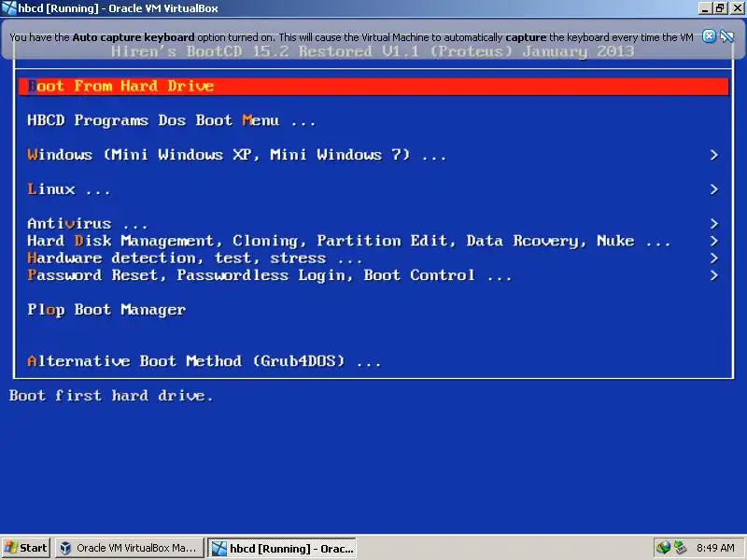Viewport: 747px width, 560px height.
Task: Open Windows (Mini Windows XP, Mini Windows 7) entry
Action: tap(237, 155)
